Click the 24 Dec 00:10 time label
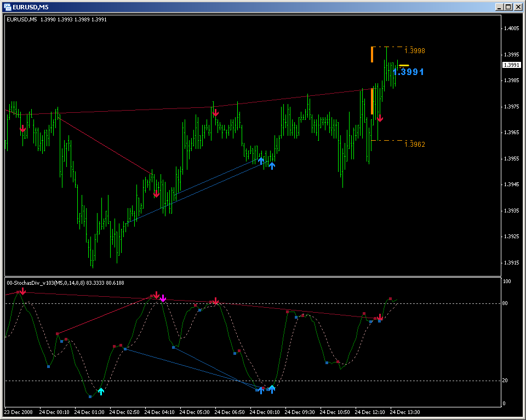The width and height of the screenshot is (526, 420). pos(54,412)
